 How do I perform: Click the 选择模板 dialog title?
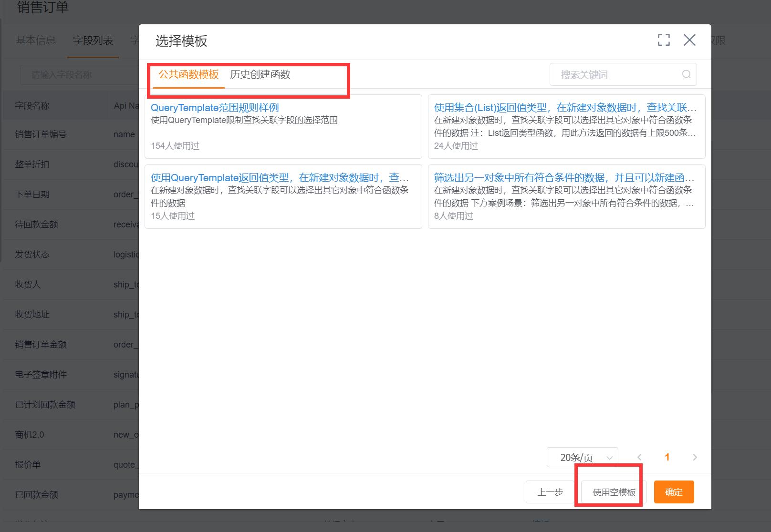coord(181,41)
